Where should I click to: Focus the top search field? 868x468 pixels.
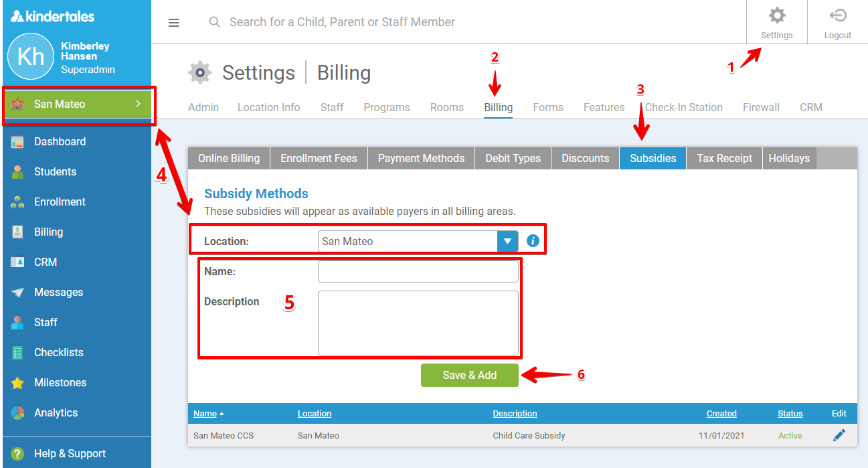[342, 22]
